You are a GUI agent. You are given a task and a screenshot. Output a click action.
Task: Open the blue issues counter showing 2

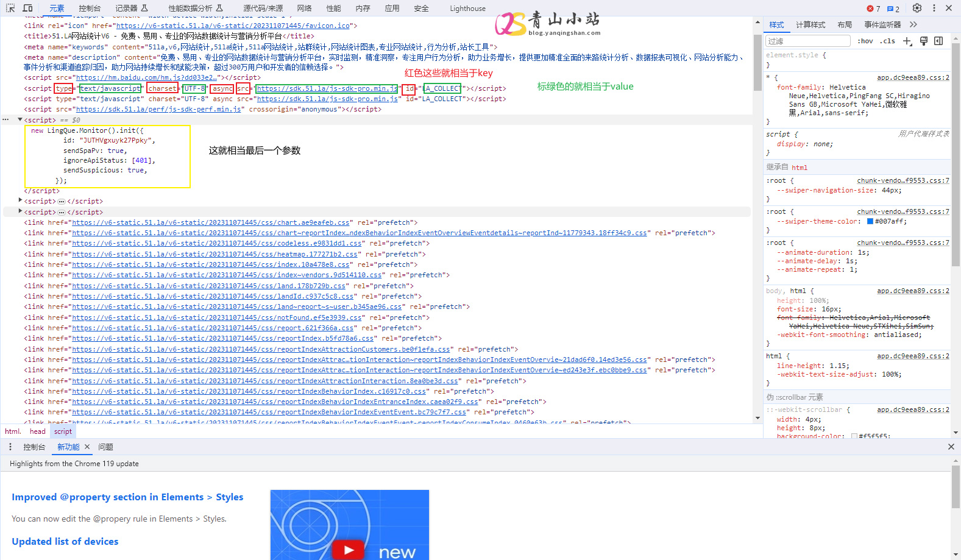click(x=893, y=9)
